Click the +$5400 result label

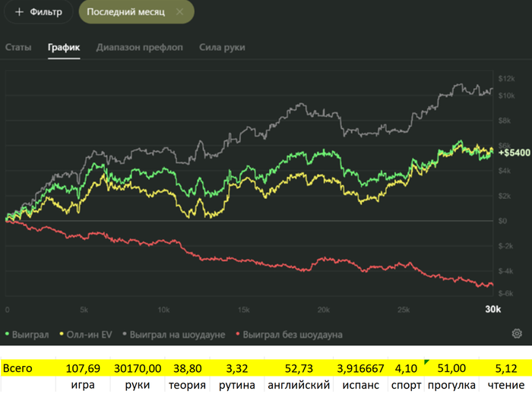pos(514,153)
